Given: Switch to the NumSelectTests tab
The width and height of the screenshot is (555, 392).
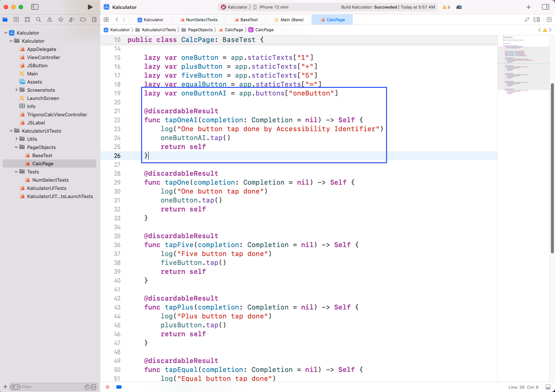Looking at the screenshot, I should 199,20.
